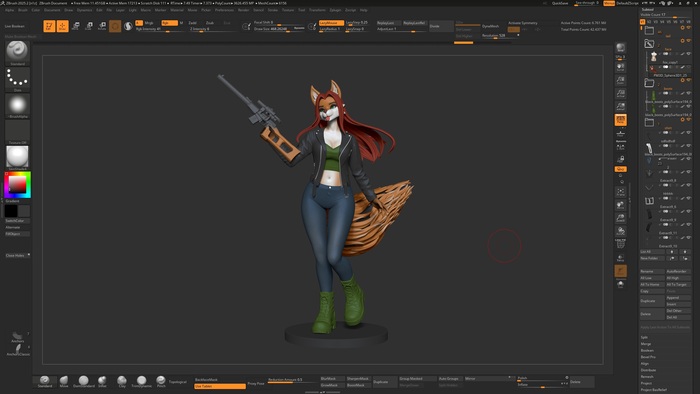Screen dimensions: 700x394
Task: Select Inflat brush in bottom shelf
Action: pyautogui.click(x=102, y=382)
